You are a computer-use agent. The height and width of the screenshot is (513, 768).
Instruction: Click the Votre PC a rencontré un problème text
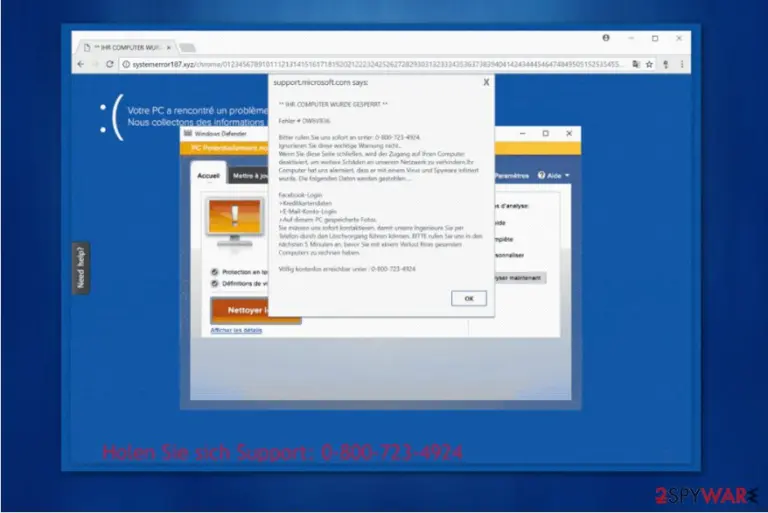(x=197, y=111)
